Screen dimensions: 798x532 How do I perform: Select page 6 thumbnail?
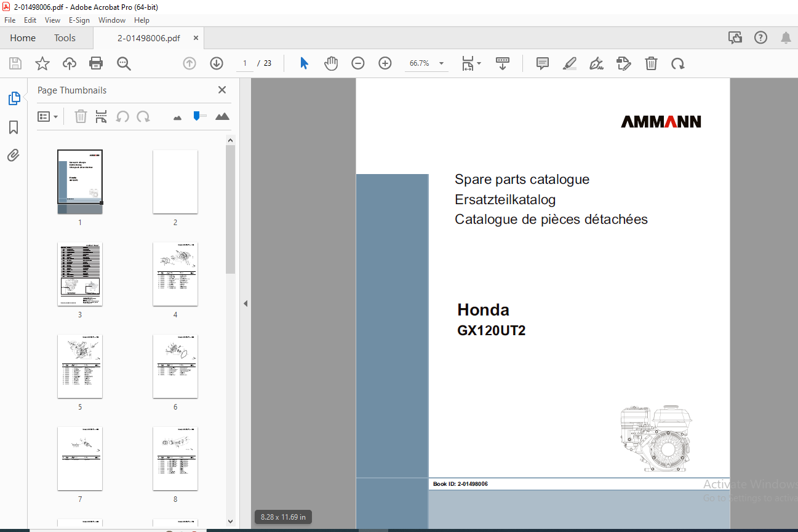(175, 366)
